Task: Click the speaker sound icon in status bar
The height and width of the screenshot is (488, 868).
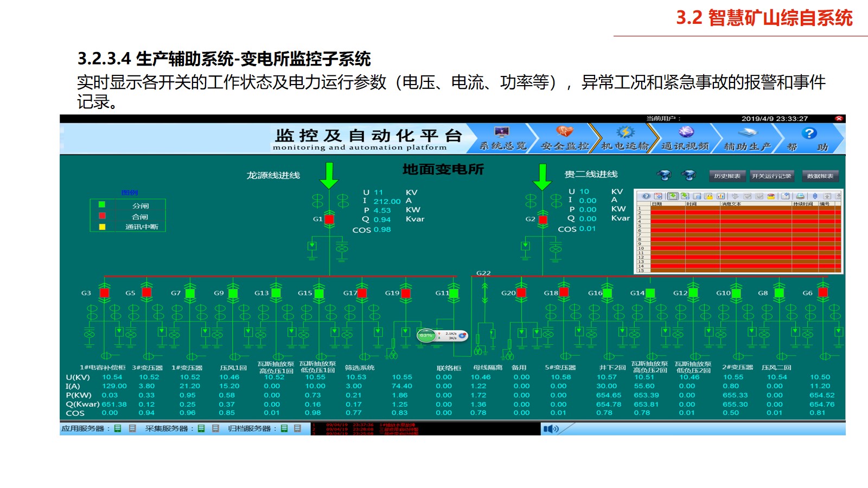Action: click(550, 429)
